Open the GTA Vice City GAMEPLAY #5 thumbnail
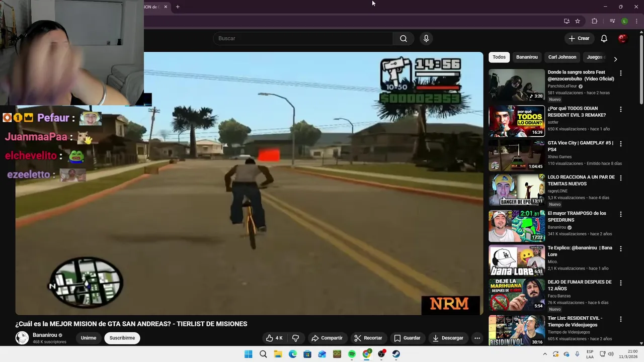Image resolution: width=644 pixels, height=362 pixels. coord(517,156)
